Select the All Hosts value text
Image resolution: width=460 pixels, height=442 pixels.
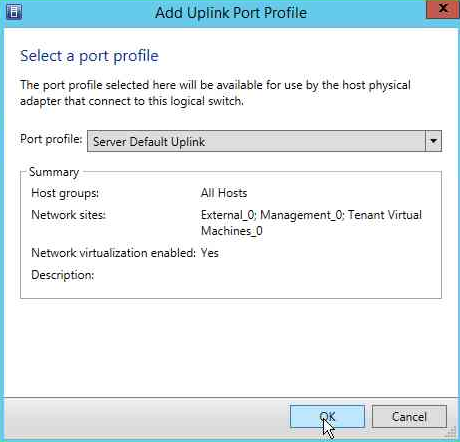(x=224, y=193)
